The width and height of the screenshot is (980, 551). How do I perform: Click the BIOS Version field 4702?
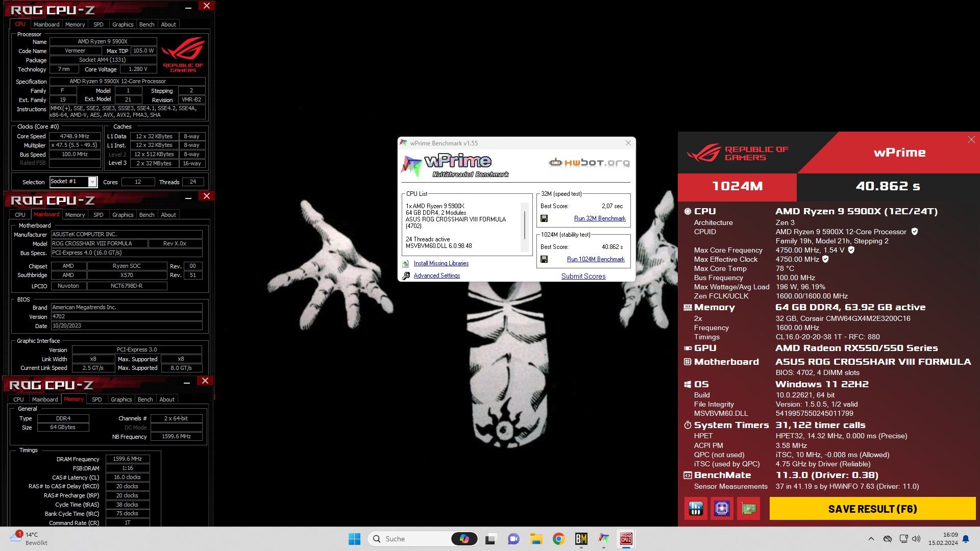[x=127, y=316]
